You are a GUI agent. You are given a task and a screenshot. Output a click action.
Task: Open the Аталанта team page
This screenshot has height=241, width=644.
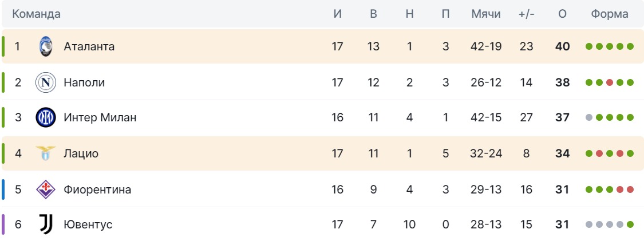click(89, 46)
